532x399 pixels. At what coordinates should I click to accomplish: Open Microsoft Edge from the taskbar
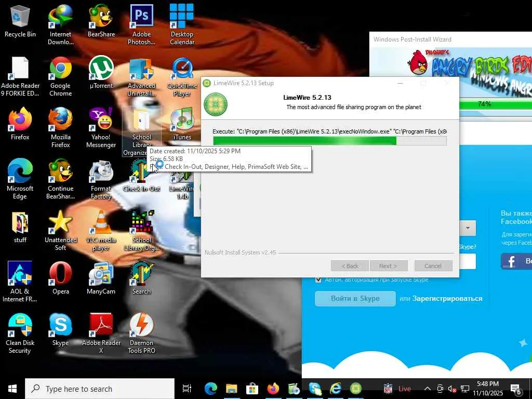(x=211, y=389)
